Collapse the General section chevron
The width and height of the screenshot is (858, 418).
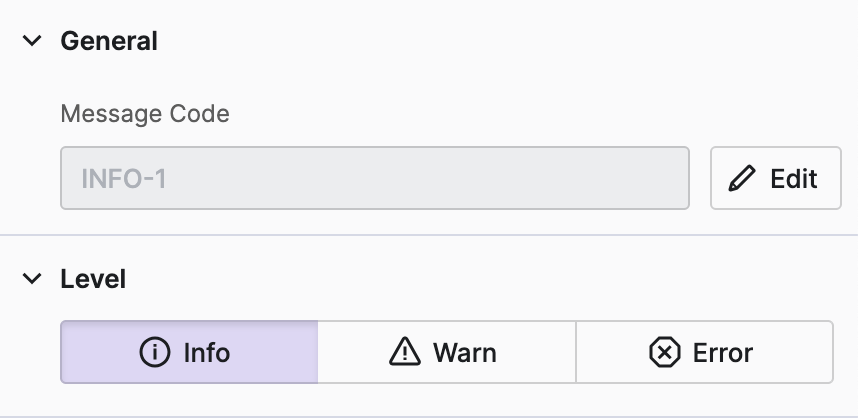click(33, 41)
